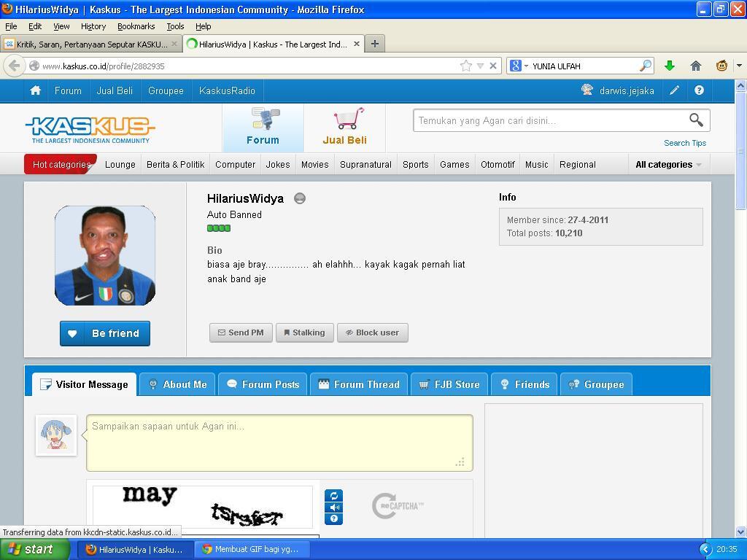This screenshot has width=747, height=560.
Task: Open the Bookmarks menu
Action: [x=136, y=26]
